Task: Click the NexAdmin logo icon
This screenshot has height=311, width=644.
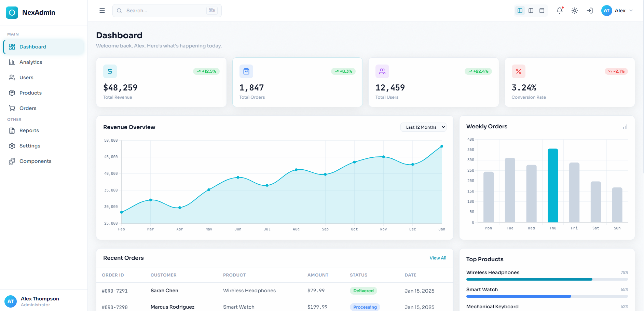Action: click(12, 13)
